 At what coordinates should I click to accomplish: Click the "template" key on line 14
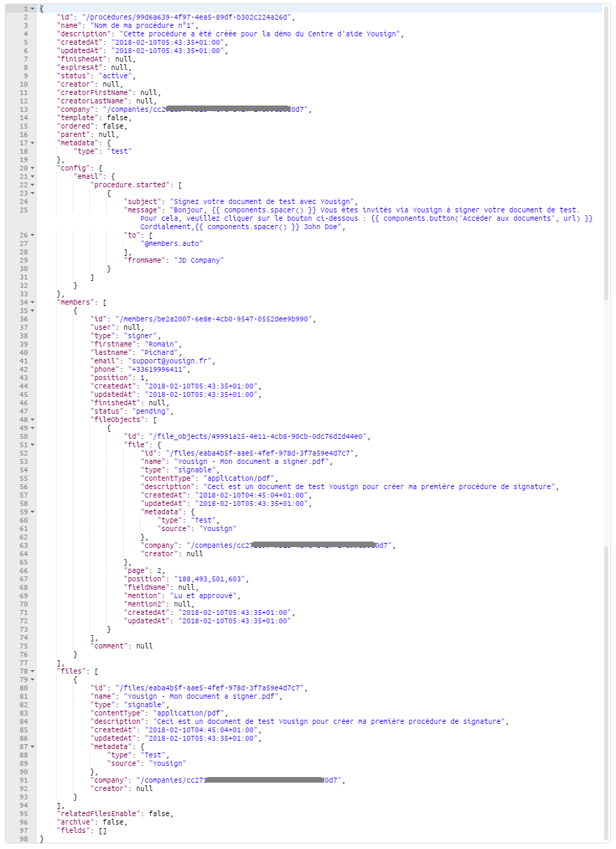click(x=76, y=117)
